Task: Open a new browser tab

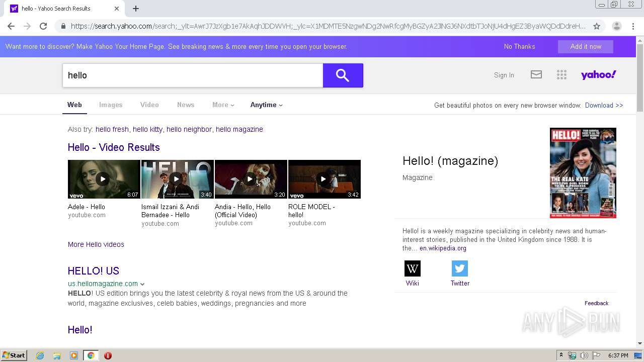Action: 136,9
